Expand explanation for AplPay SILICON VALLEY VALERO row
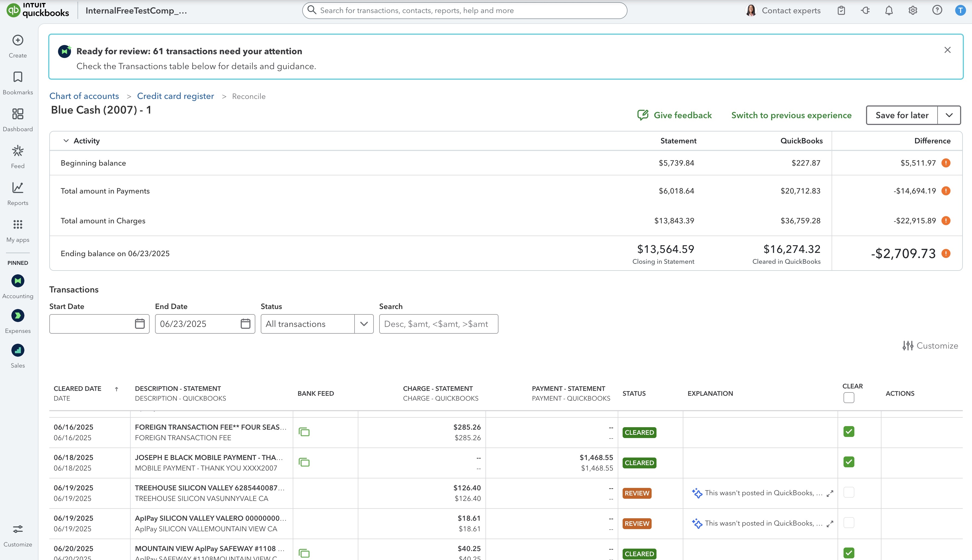 [830, 523]
